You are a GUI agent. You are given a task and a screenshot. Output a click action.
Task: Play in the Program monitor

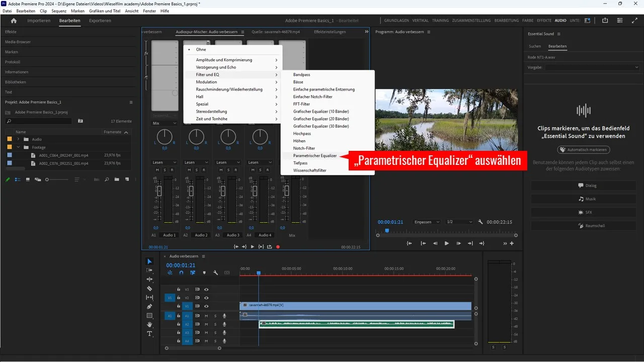click(446, 243)
